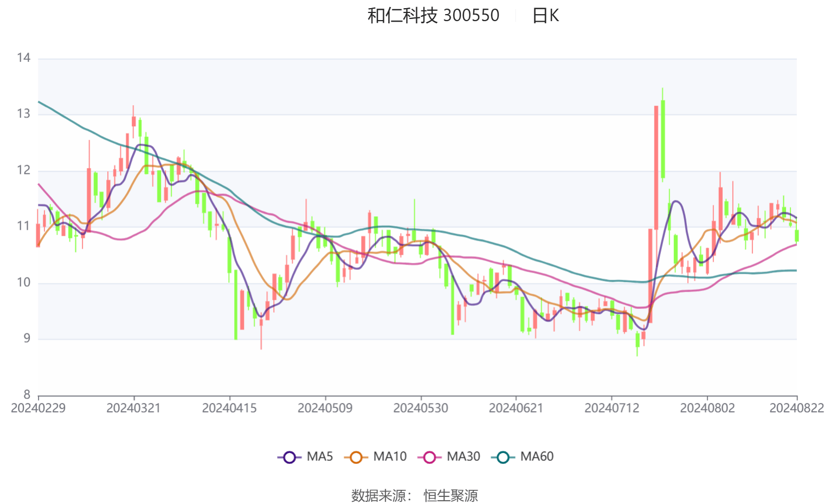Toggle the series via MA30 legend text

tap(463, 457)
